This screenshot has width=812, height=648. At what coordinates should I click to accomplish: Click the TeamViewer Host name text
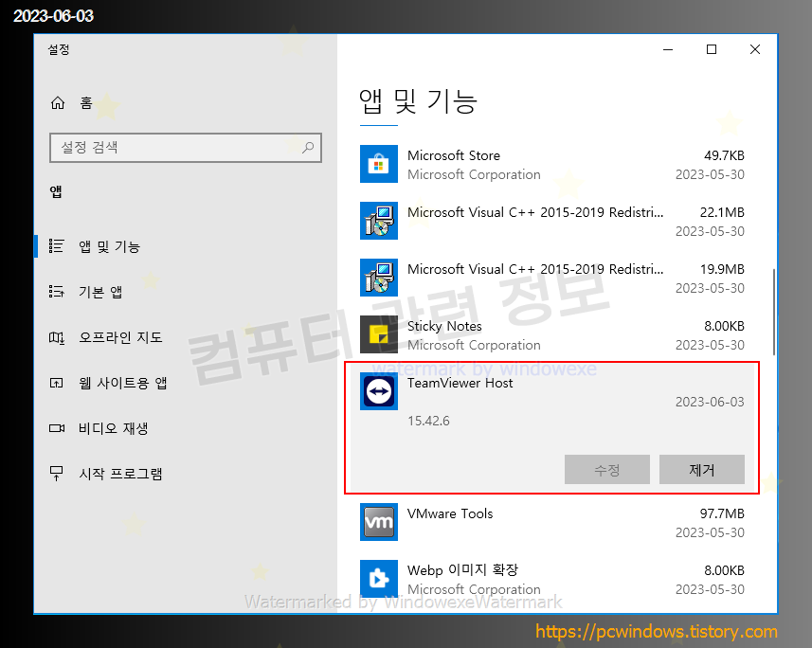[460, 383]
